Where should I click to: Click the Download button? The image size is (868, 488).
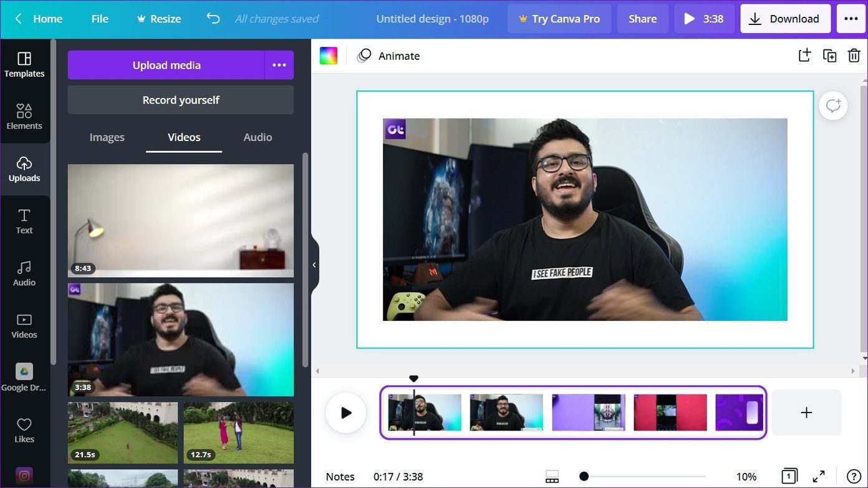[x=786, y=19]
